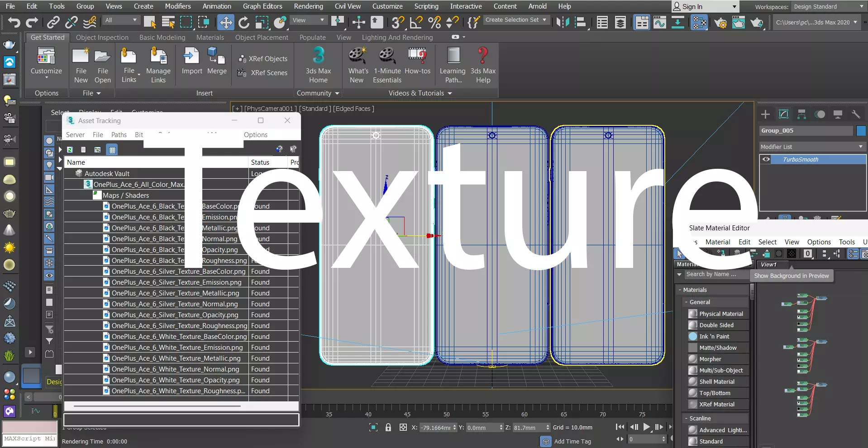Image resolution: width=868 pixels, height=448 pixels.
Task: Open the All selection filter dropdown
Action: pos(121,20)
